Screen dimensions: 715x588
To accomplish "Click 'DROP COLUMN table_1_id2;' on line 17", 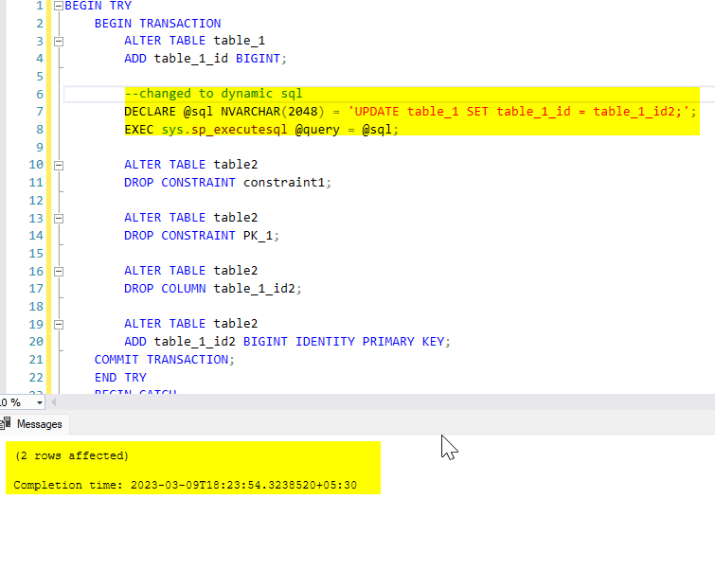I will click(212, 289).
